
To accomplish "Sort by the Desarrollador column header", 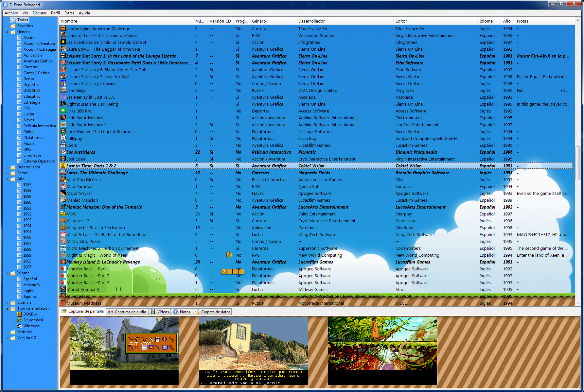I will click(x=345, y=21).
